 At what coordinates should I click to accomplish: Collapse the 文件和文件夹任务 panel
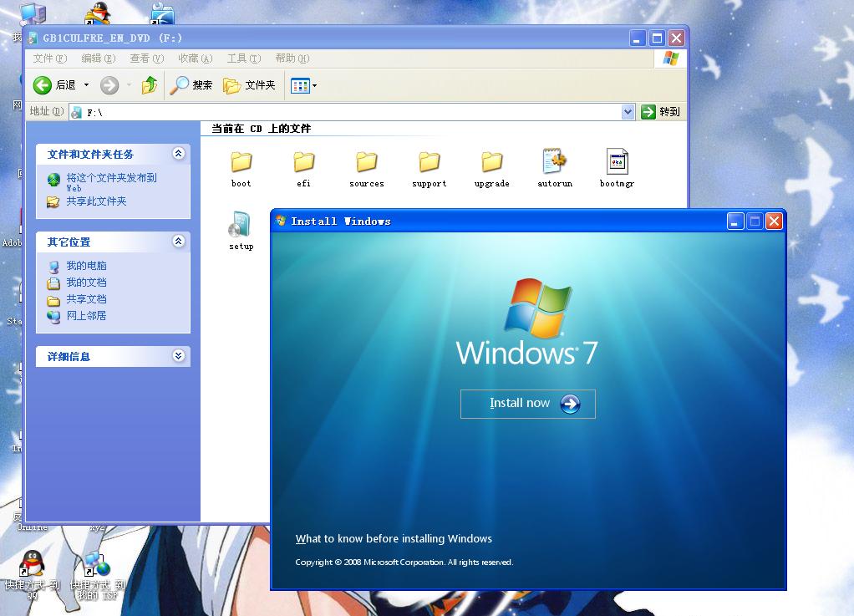click(x=178, y=154)
